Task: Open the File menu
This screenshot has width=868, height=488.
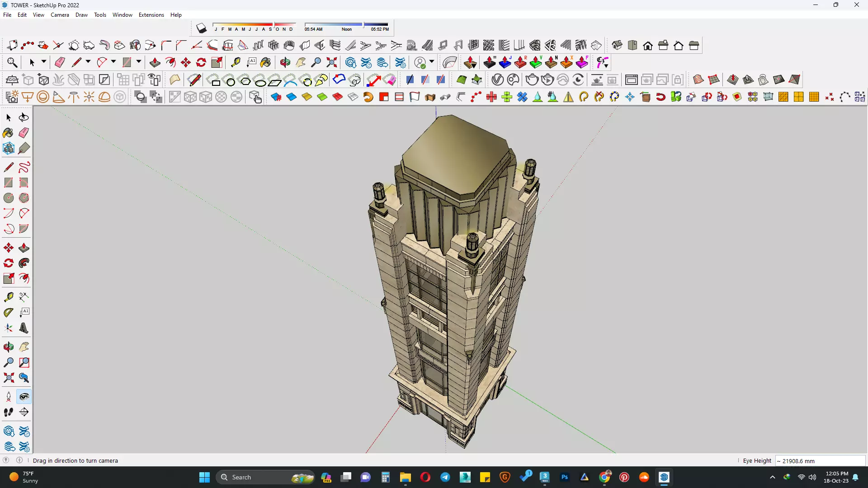Action: click(7, 15)
